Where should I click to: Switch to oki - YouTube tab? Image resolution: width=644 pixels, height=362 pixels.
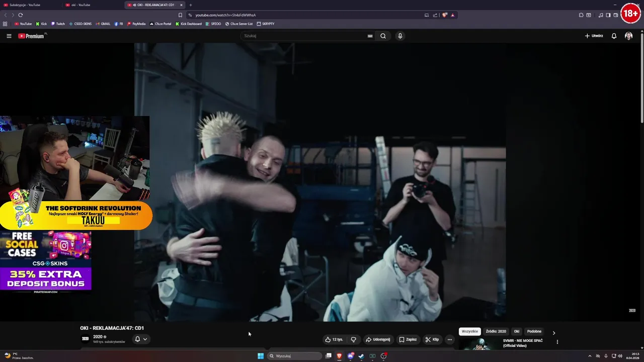[93, 5]
